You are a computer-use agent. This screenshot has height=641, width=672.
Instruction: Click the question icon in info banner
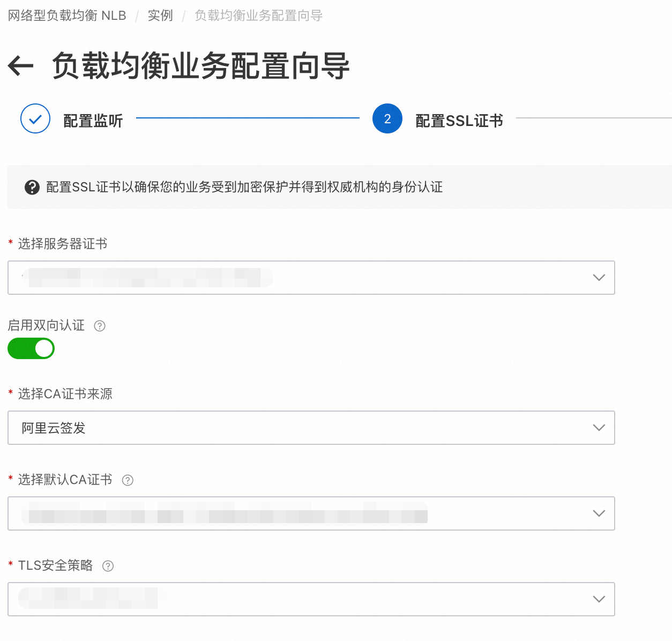pyautogui.click(x=32, y=187)
